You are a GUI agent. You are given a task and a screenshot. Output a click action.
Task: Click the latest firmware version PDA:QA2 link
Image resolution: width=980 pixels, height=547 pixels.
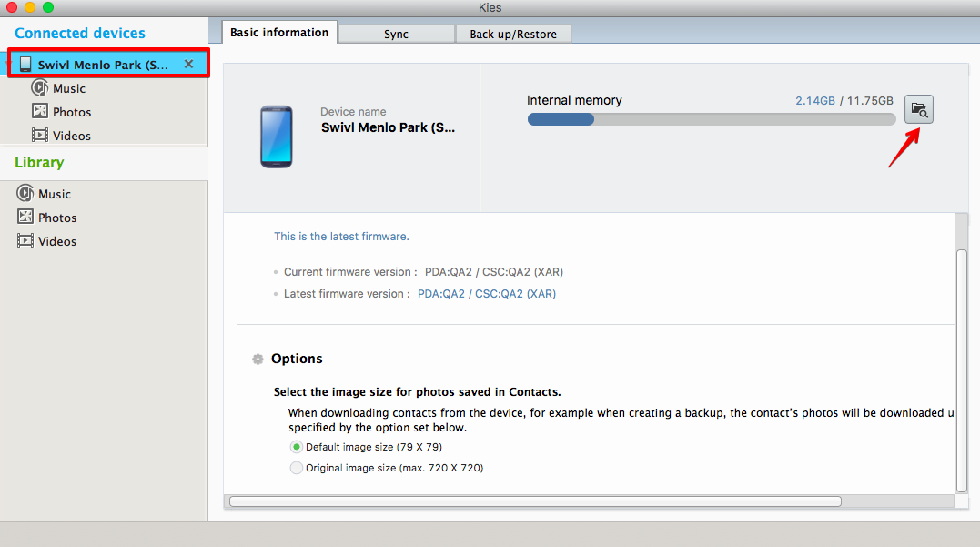coord(486,294)
